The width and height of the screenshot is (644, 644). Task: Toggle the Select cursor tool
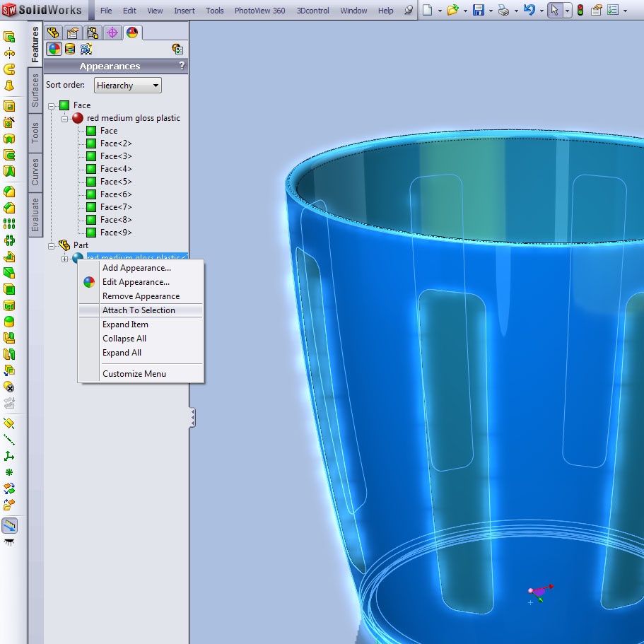[x=555, y=10]
